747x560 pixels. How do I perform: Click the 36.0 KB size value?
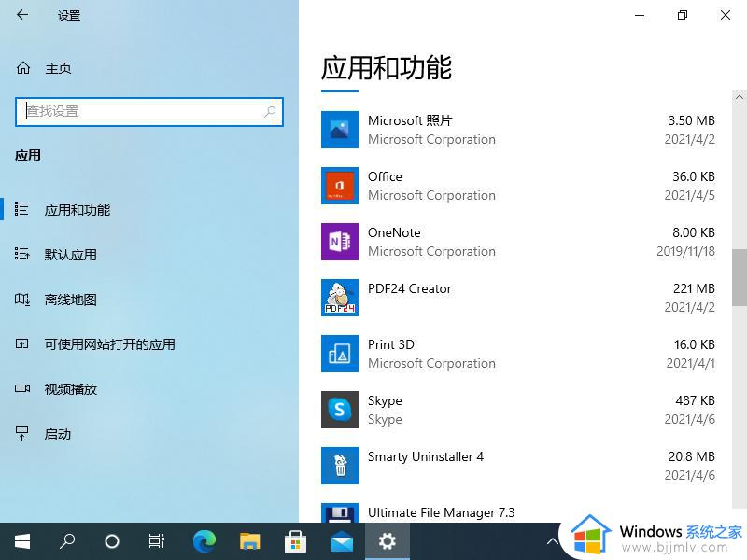[x=694, y=176]
